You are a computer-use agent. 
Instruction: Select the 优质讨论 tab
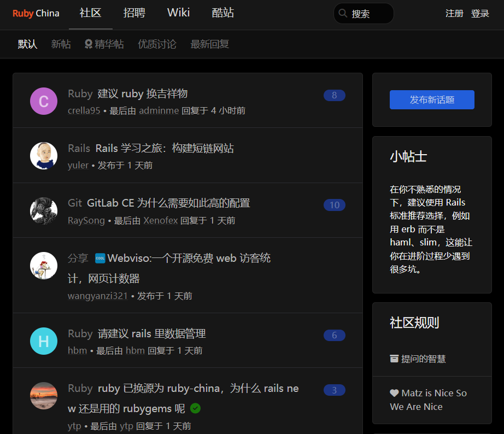point(157,44)
